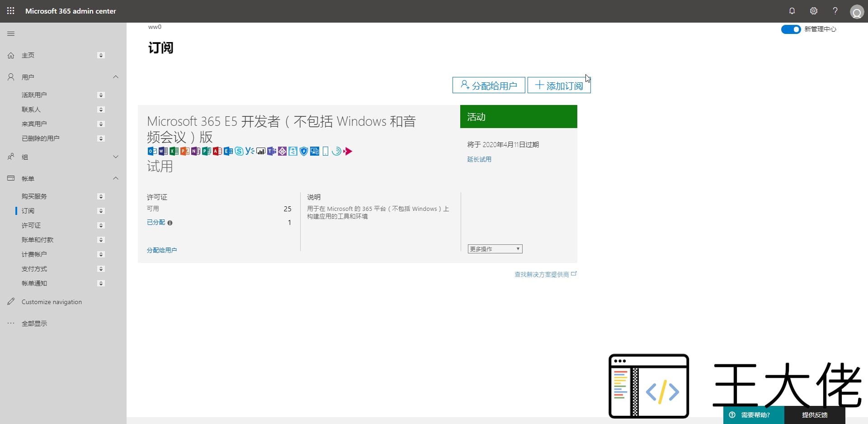Click the Excel app icon

pyautogui.click(x=174, y=151)
